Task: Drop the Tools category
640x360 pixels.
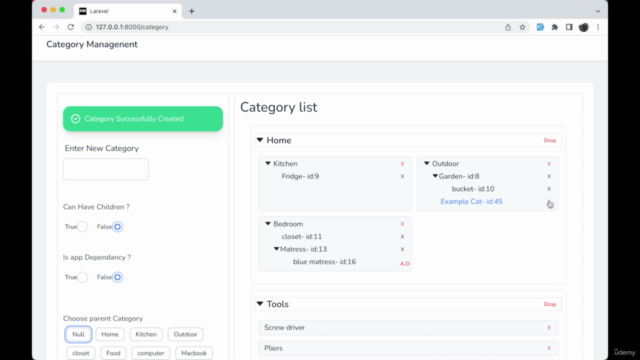Action: tap(550, 304)
